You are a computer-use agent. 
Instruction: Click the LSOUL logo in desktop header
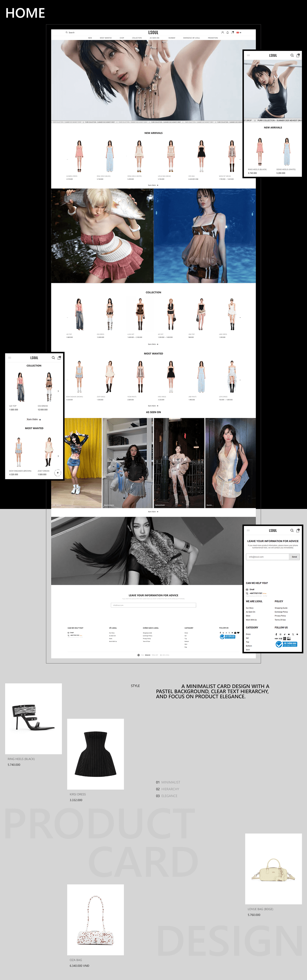(153, 33)
